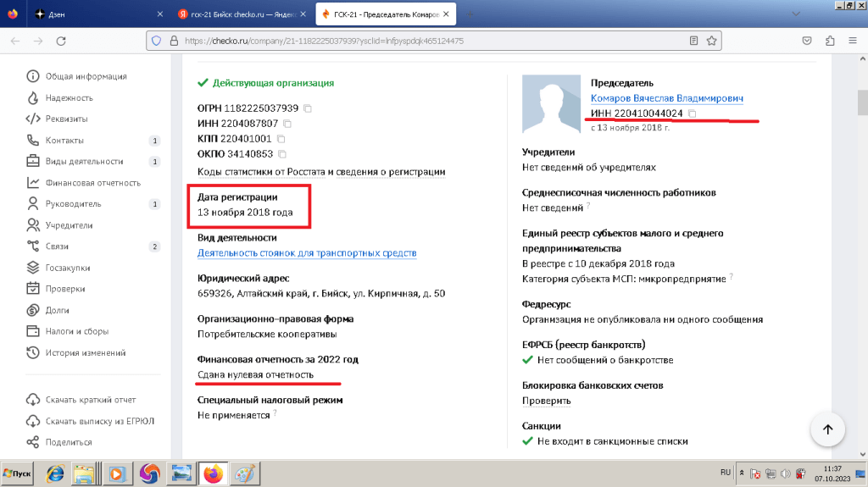Bookmark this page with star icon

click(x=713, y=40)
